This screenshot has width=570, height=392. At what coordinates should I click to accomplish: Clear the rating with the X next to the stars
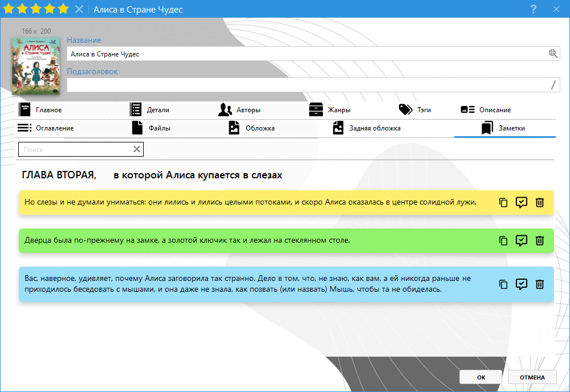tap(79, 9)
